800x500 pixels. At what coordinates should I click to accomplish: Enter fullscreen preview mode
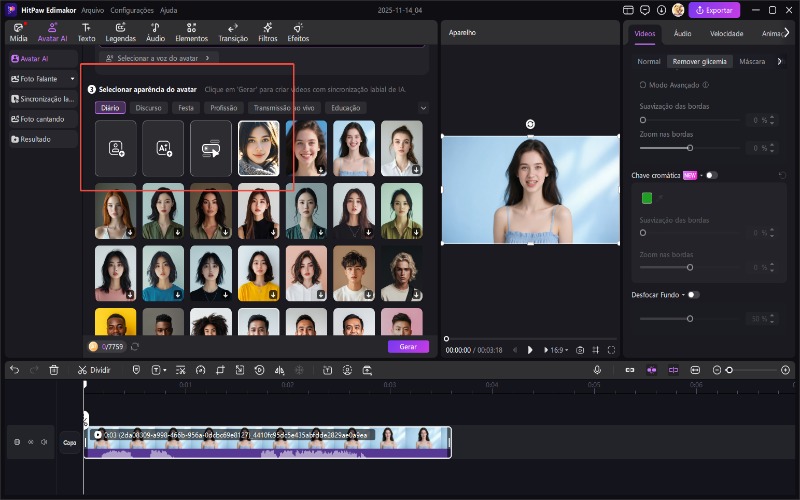pos(611,350)
